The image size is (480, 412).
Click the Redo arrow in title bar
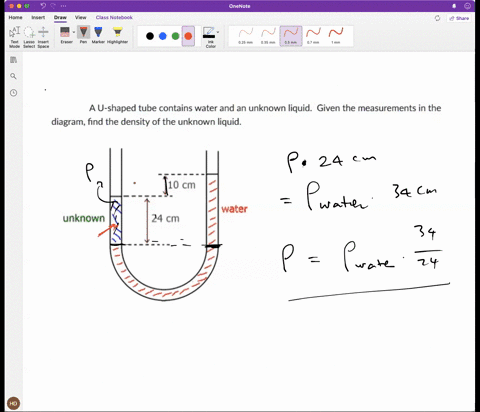(x=53, y=6)
